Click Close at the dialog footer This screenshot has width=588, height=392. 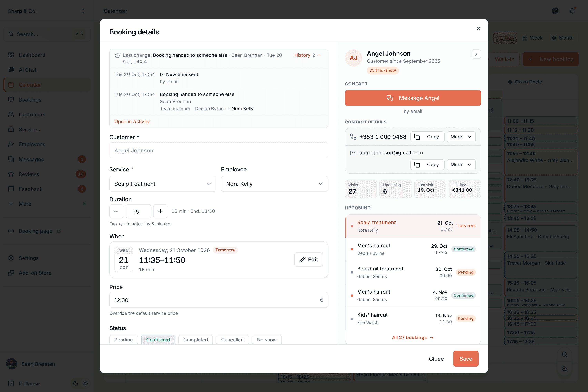436,359
